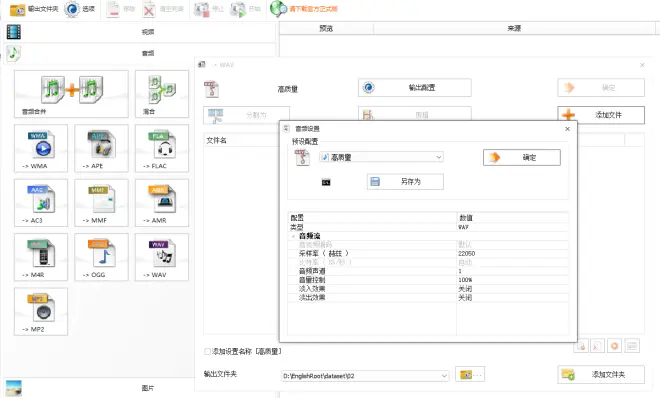Expand the 音频 category panel

click(139, 53)
